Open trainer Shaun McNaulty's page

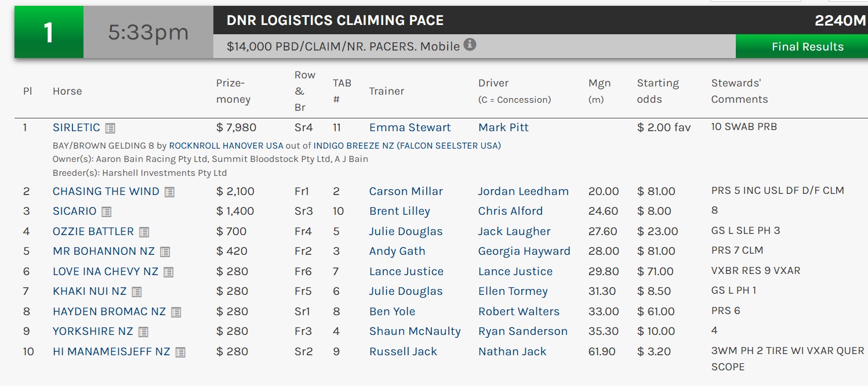point(415,331)
